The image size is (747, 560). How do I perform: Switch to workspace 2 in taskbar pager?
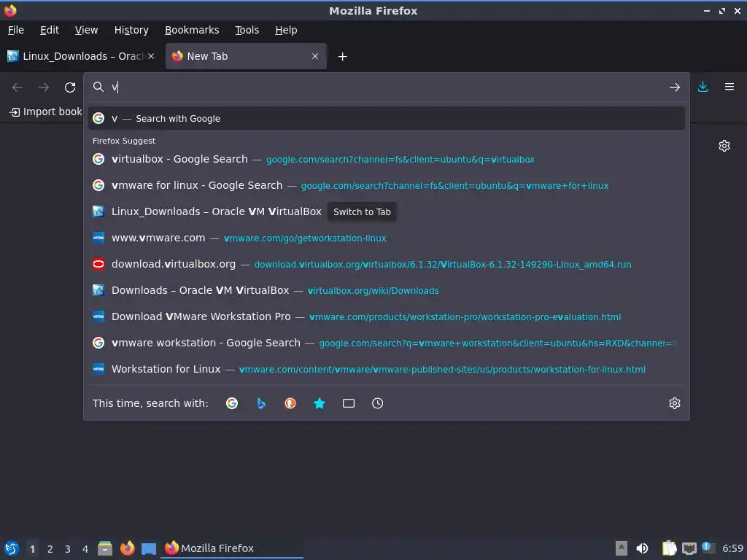50,549
